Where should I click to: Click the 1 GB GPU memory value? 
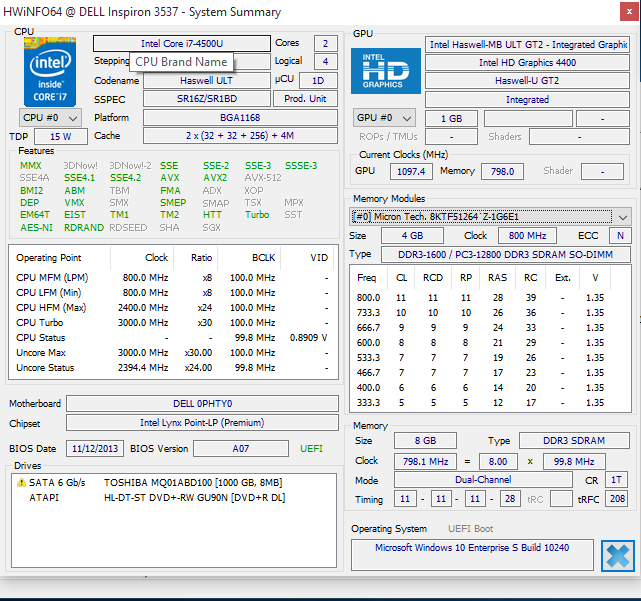pos(451,119)
